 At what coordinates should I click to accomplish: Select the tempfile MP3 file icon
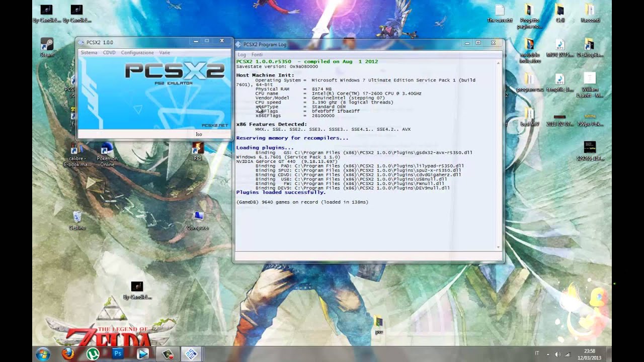coord(560,82)
